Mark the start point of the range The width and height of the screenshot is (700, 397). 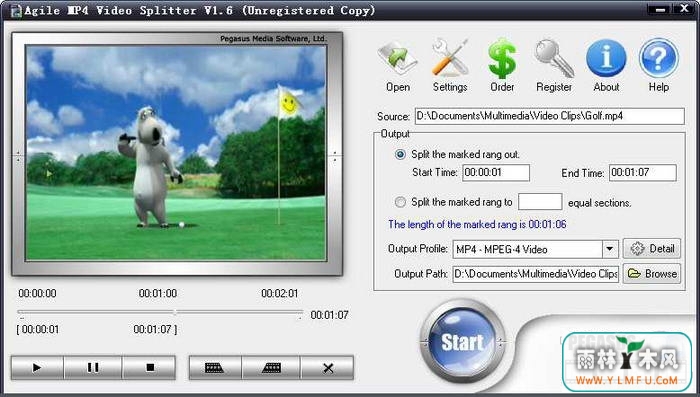point(215,368)
